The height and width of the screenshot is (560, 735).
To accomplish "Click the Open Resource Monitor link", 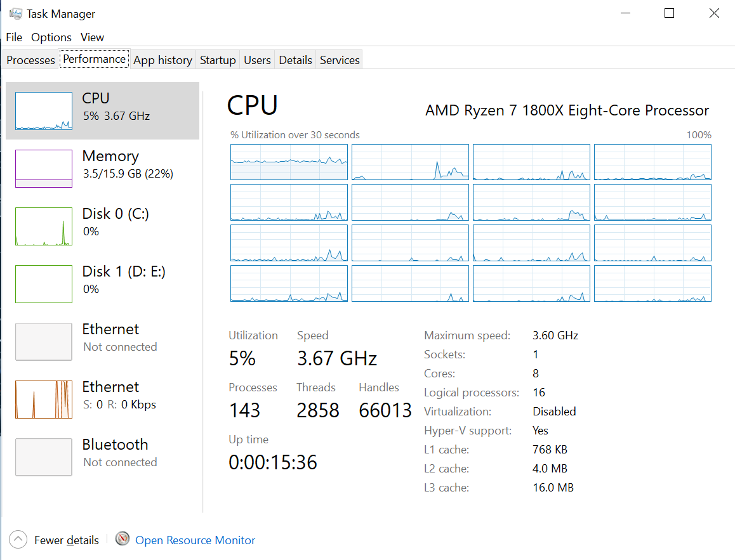I will (x=195, y=540).
